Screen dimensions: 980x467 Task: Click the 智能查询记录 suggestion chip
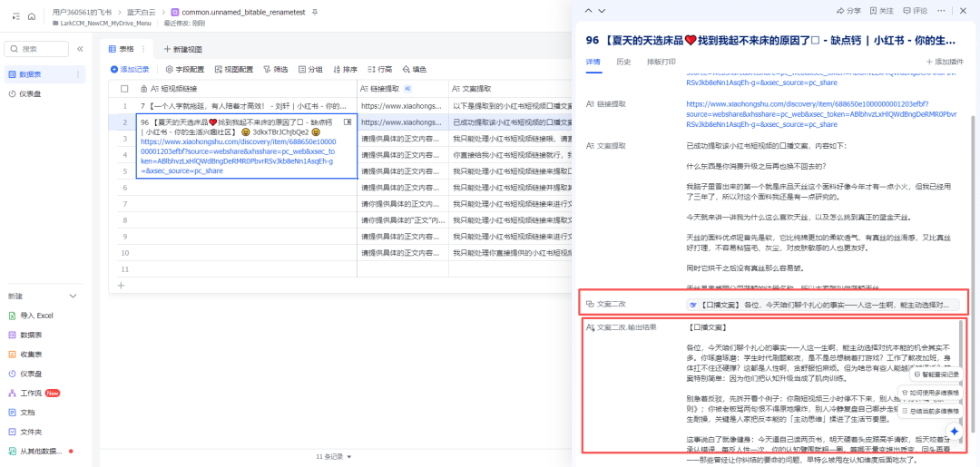point(935,374)
